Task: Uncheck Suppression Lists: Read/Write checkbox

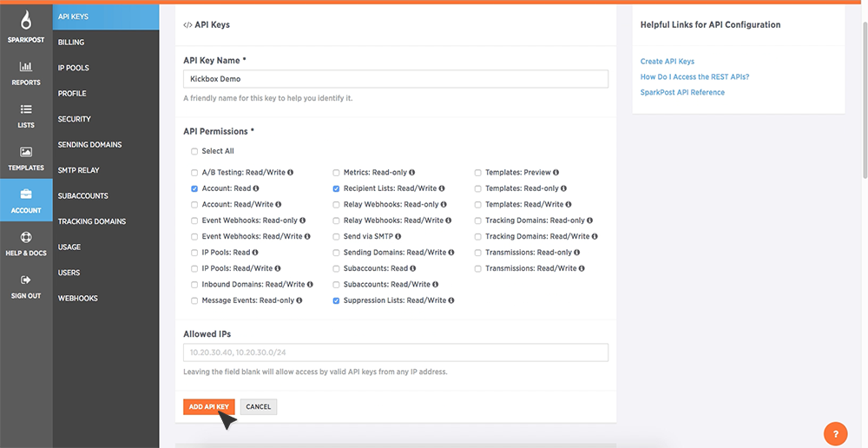Action: pos(336,300)
